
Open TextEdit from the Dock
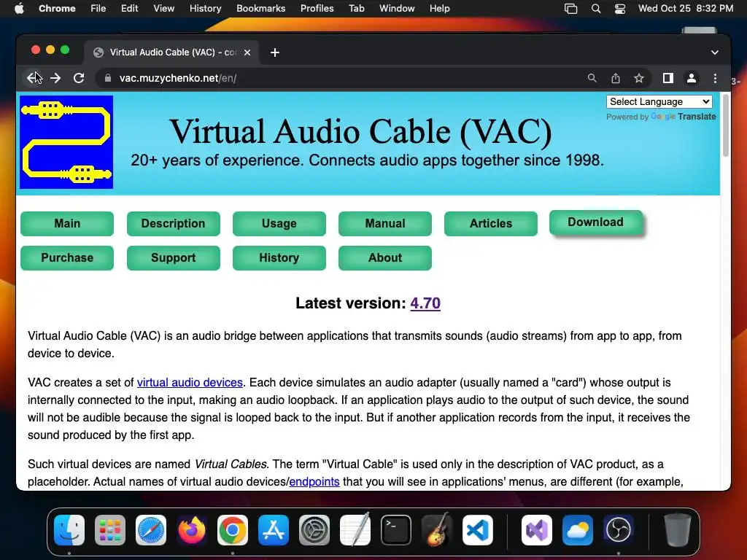(355, 530)
